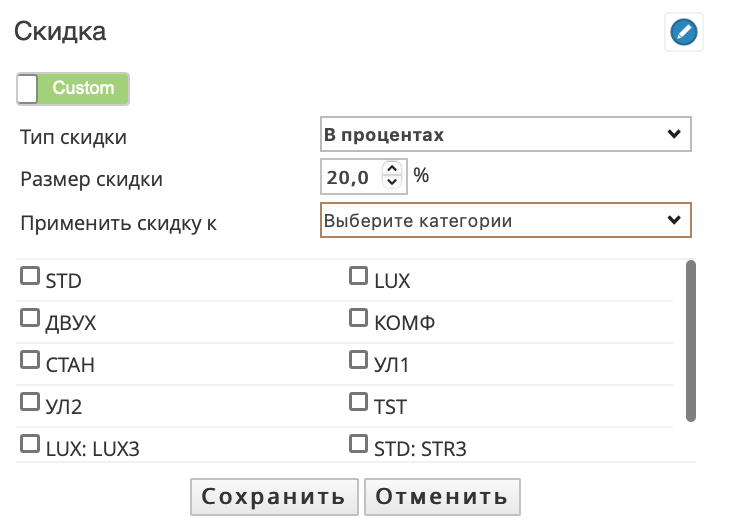
Task: Click the discount size value field
Action: pos(352,177)
